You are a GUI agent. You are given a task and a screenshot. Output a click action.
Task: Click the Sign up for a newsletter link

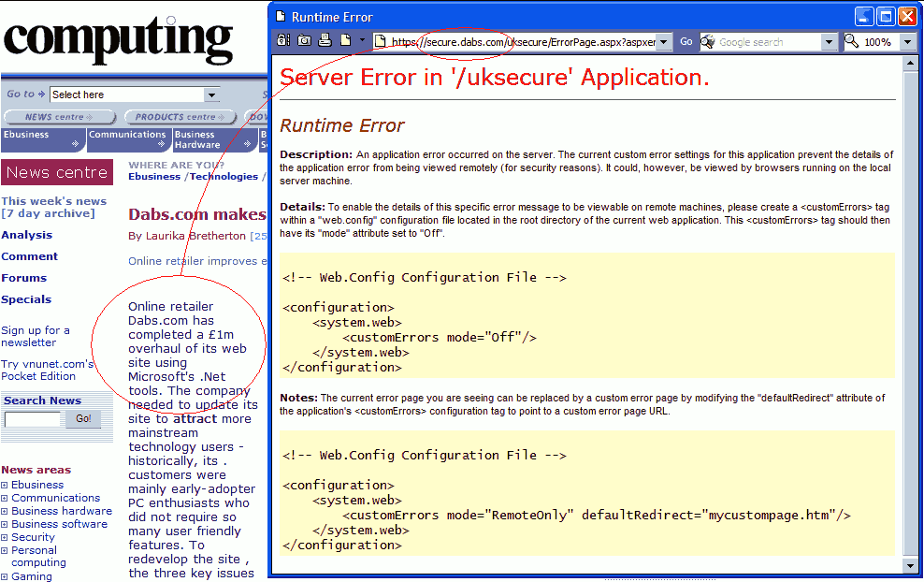36,336
